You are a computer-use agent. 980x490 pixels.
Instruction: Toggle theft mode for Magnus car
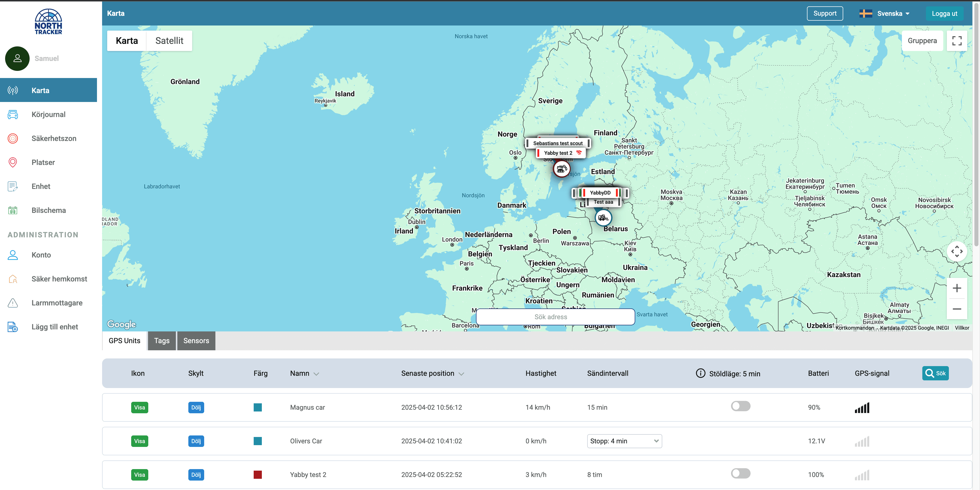pyautogui.click(x=740, y=406)
